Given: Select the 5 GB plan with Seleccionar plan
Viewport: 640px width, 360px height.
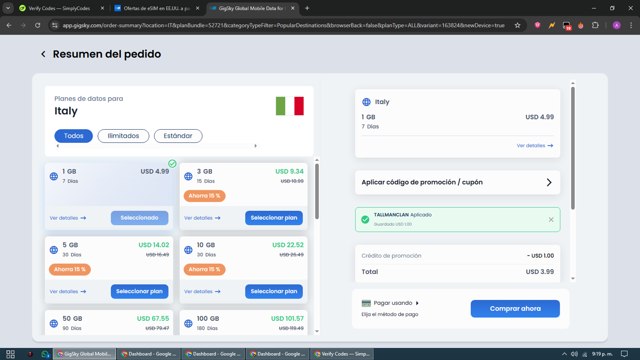Looking at the screenshot, I should click(140, 291).
